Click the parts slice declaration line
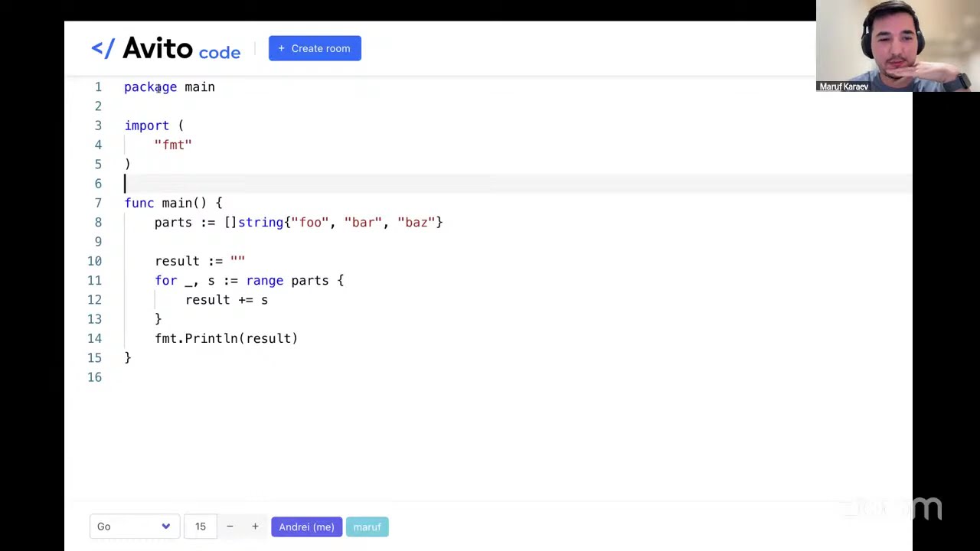Image resolution: width=980 pixels, height=551 pixels. (299, 222)
